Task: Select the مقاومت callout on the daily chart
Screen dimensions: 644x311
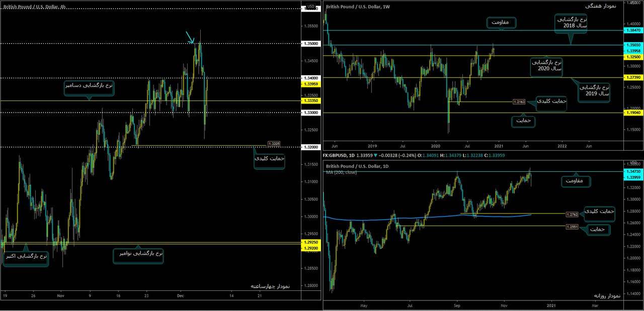Action: click(576, 181)
